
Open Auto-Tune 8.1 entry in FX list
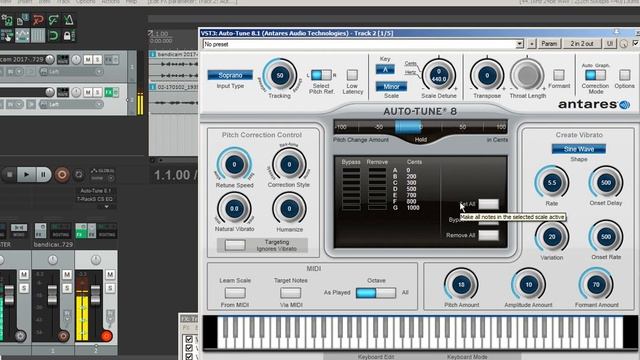(x=96, y=191)
